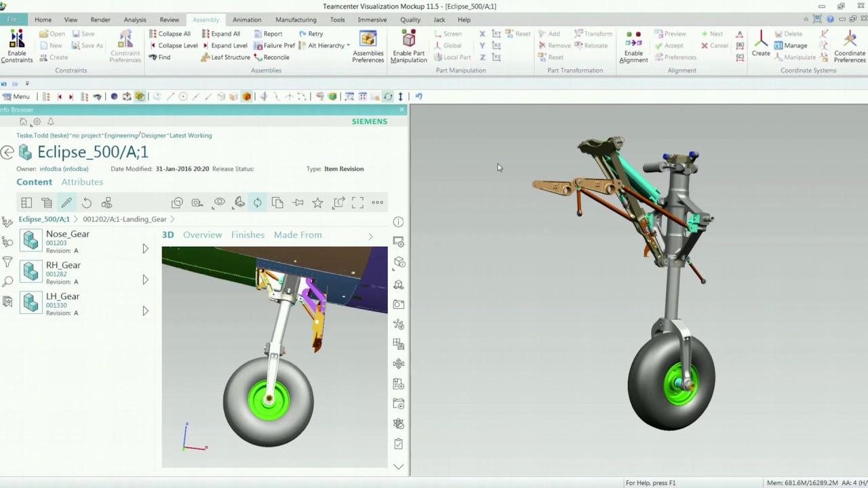
Task: Click Create coordinate system icon
Action: [x=761, y=43]
